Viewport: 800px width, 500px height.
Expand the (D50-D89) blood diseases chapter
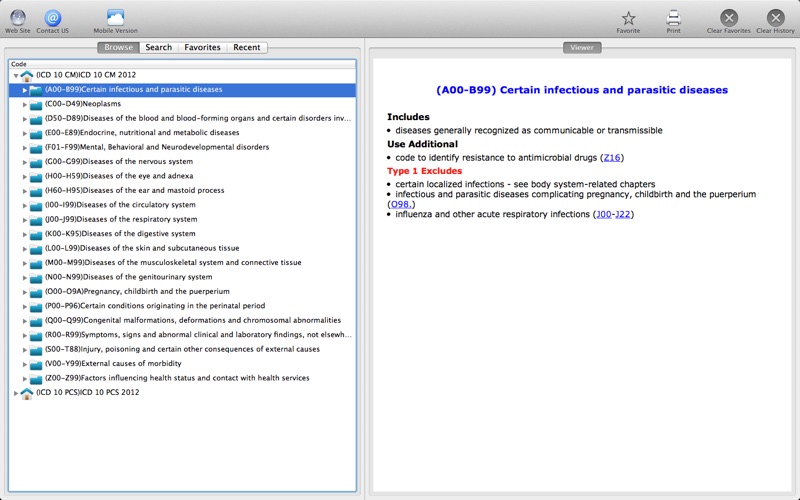pyautogui.click(x=24, y=119)
